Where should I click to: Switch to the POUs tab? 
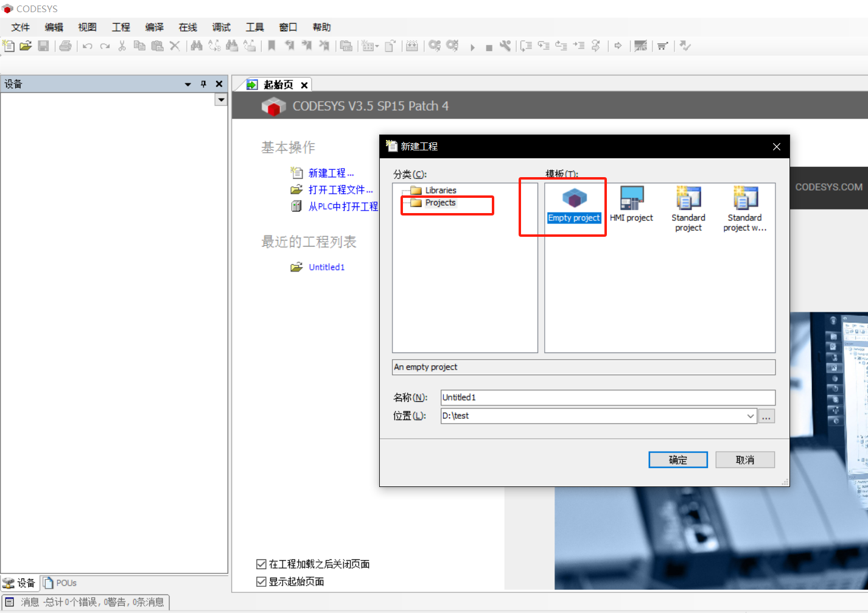click(x=61, y=583)
